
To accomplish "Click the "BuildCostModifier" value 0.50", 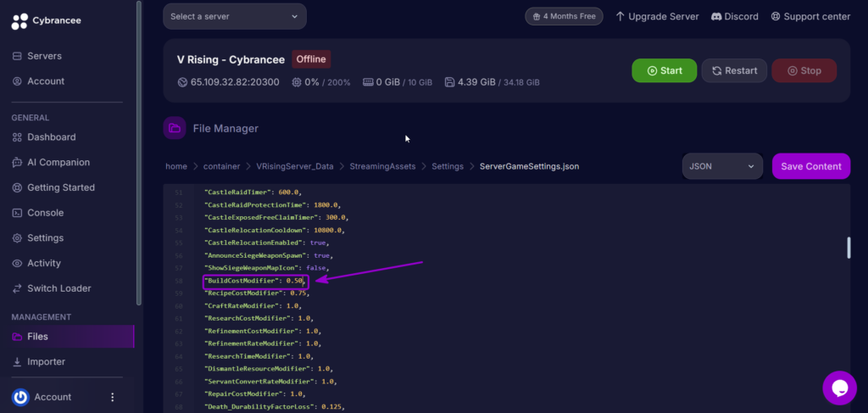I will pyautogui.click(x=294, y=281).
